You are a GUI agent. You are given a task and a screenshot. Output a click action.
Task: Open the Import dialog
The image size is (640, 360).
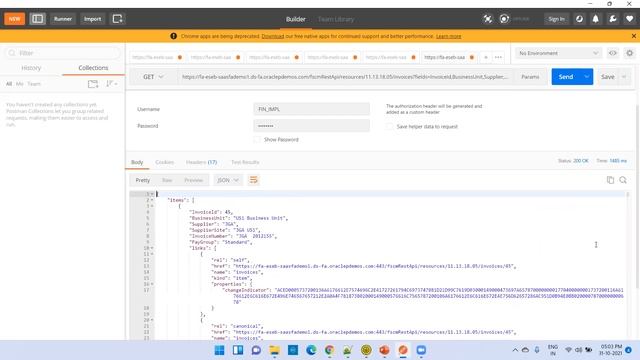coord(93,19)
